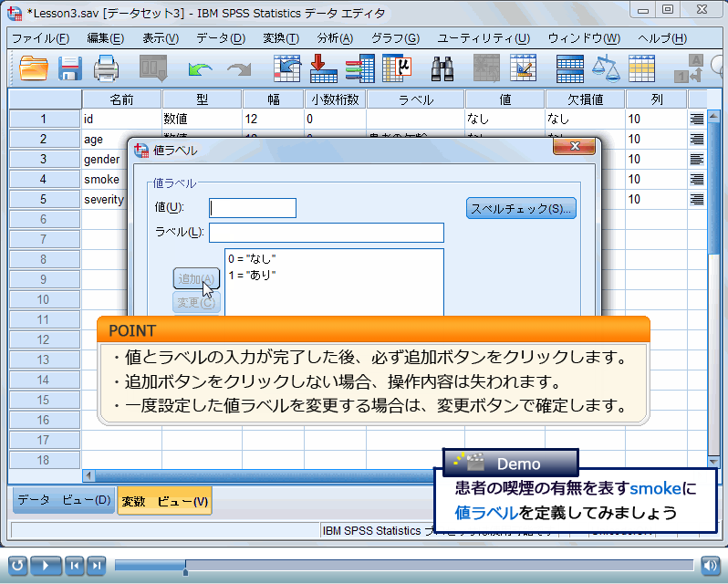This screenshot has height=584, width=728.
Task: Open the ヘルプ(H) menu
Action: click(662, 38)
